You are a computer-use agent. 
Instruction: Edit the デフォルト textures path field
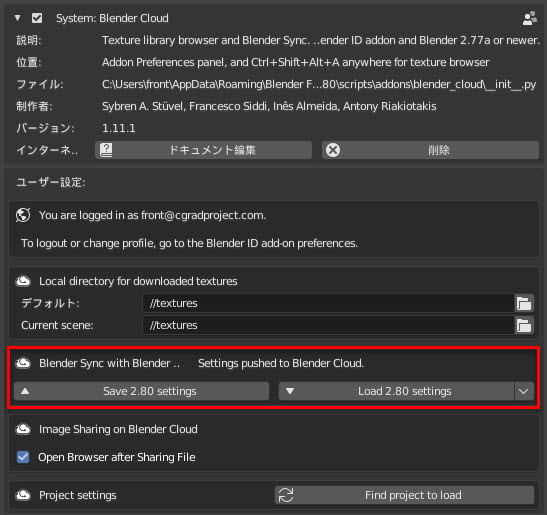coord(328,303)
